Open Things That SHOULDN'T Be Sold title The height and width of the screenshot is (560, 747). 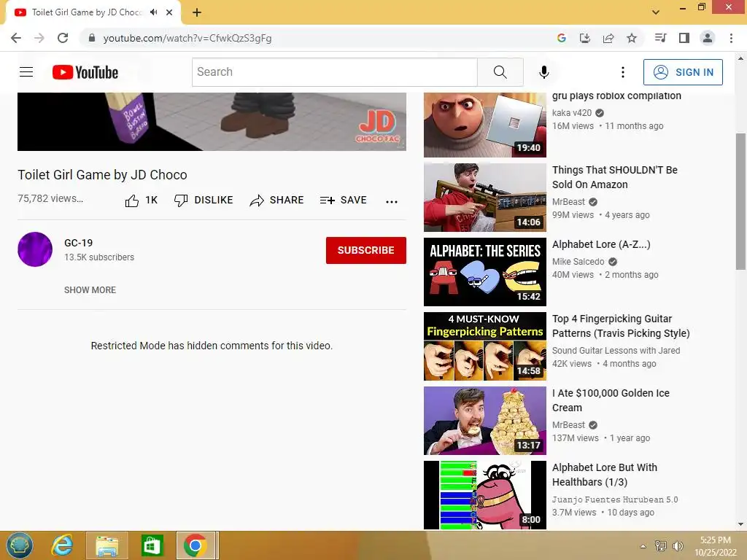click(x=614, y=177)
